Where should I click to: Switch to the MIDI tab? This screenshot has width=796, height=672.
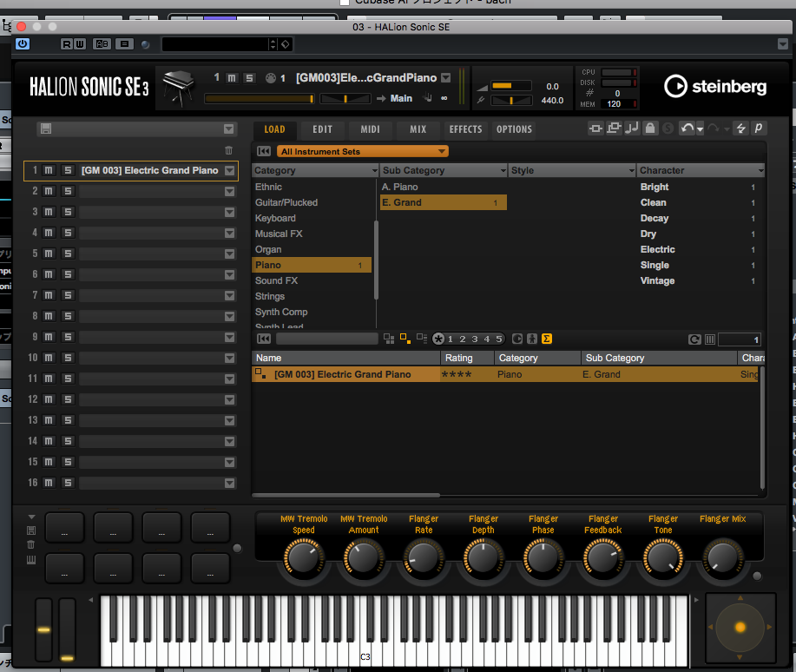pyautogui.click(x=370, y=129)
